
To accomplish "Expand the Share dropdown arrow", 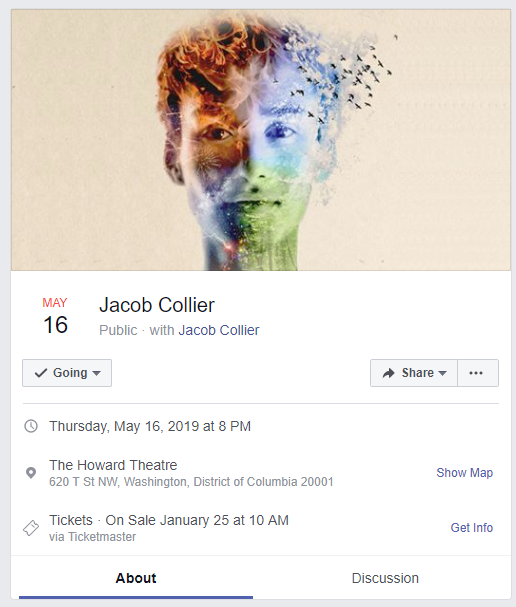I will (442, 374).
